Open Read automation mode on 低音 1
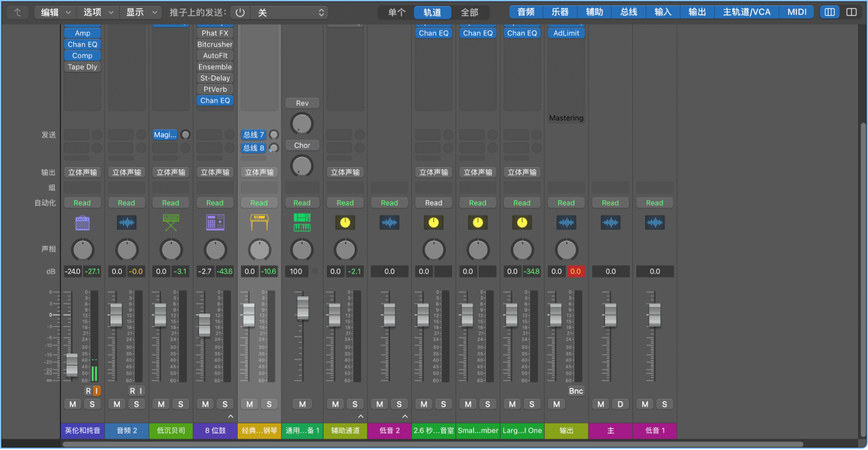Viewport: 868px width, 450px height. click(655, 203)
